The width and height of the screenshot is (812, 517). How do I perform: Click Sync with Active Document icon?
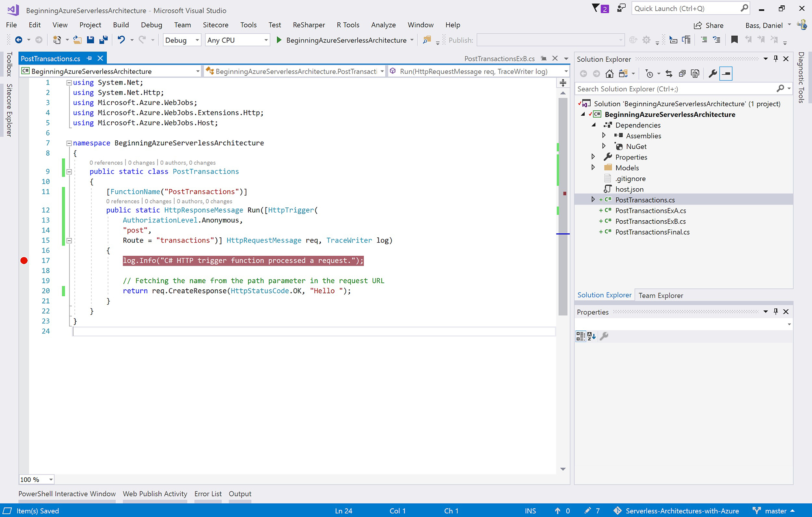(669, 73)
